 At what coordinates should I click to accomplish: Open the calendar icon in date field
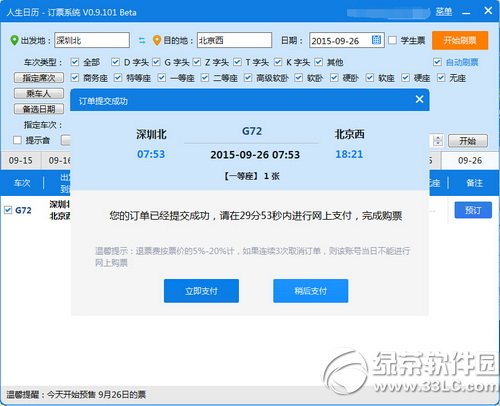[x=376, y=40]
